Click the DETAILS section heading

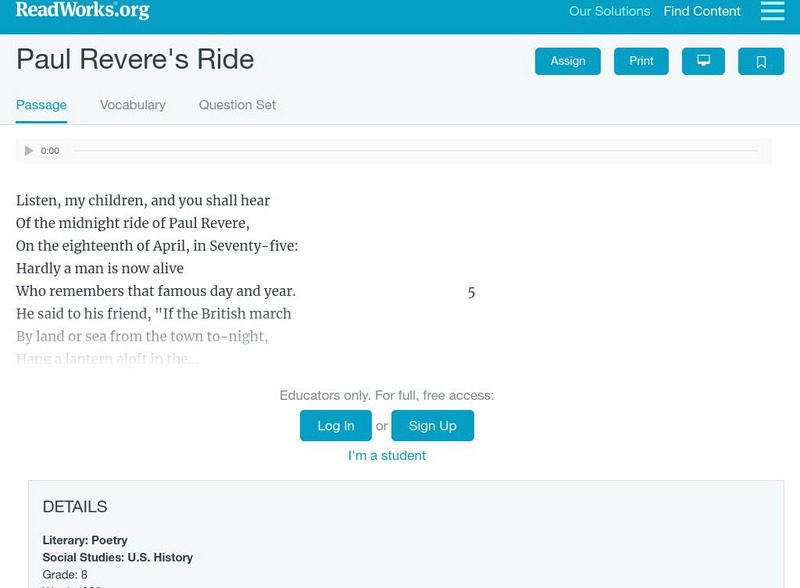[75, 507]
